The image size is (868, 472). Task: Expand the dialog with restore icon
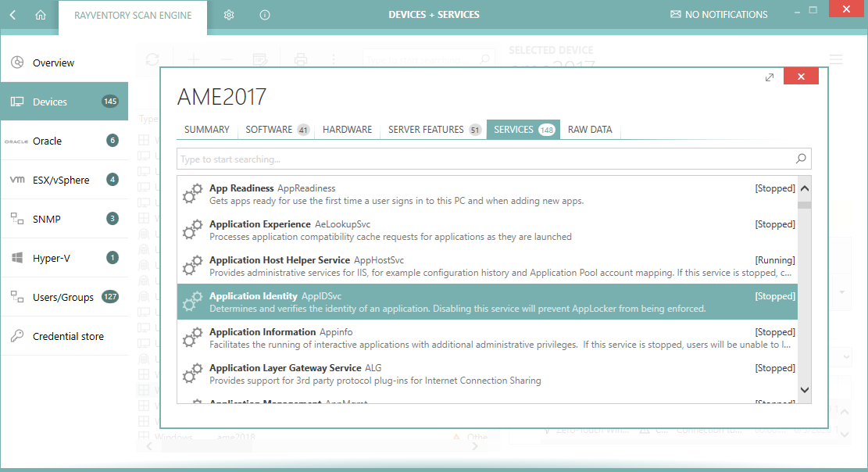coord(770,77)
